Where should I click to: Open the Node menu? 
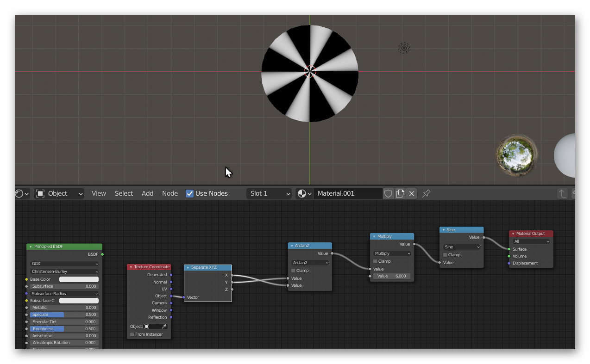point(170,193)
